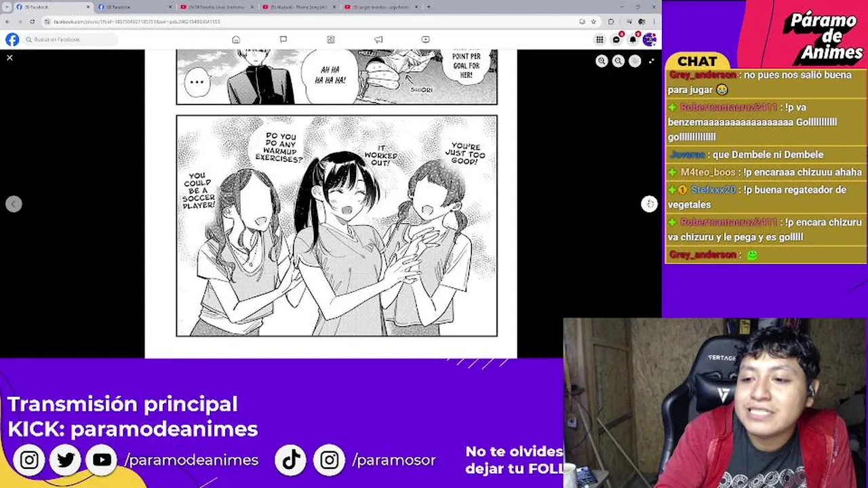
Task: Open the Facebook Pages flag icon
Action: point(283,39)
